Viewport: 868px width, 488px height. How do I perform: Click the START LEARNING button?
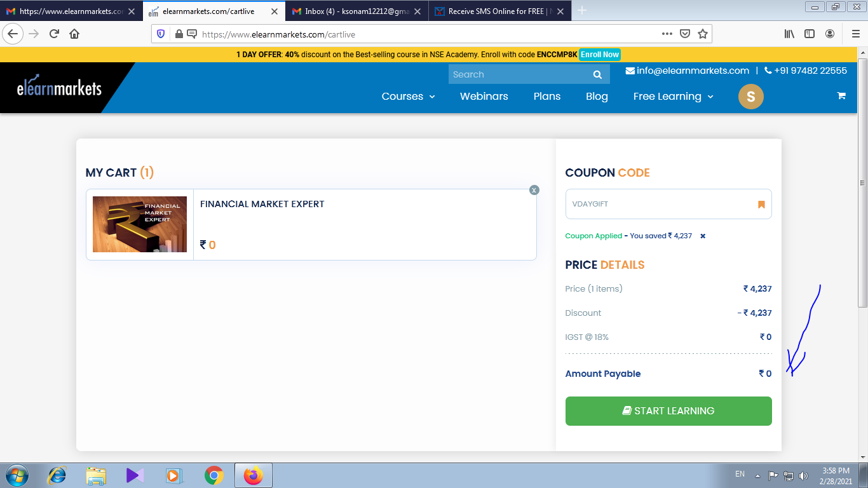(x=668, y=411)
